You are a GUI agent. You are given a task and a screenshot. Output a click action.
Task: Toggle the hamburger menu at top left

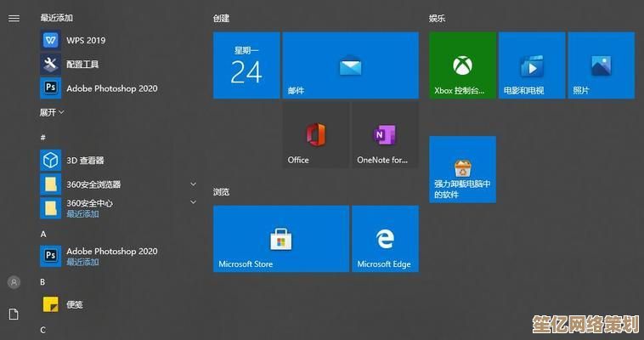tap(14, 18)
